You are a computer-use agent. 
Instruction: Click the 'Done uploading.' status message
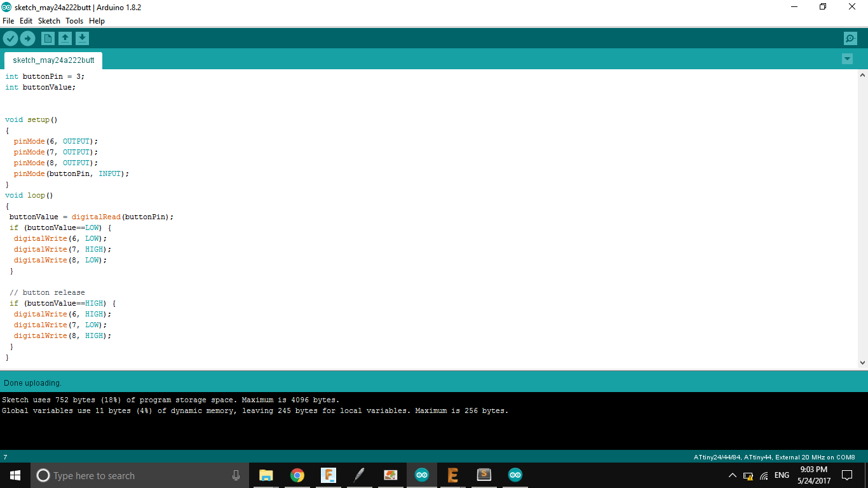32,383
